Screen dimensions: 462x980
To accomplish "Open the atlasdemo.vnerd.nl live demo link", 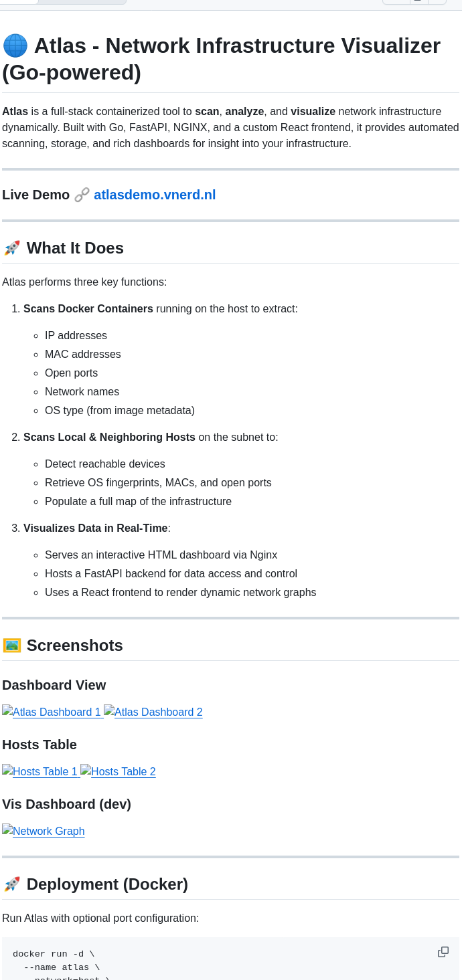I will [155, 195].
